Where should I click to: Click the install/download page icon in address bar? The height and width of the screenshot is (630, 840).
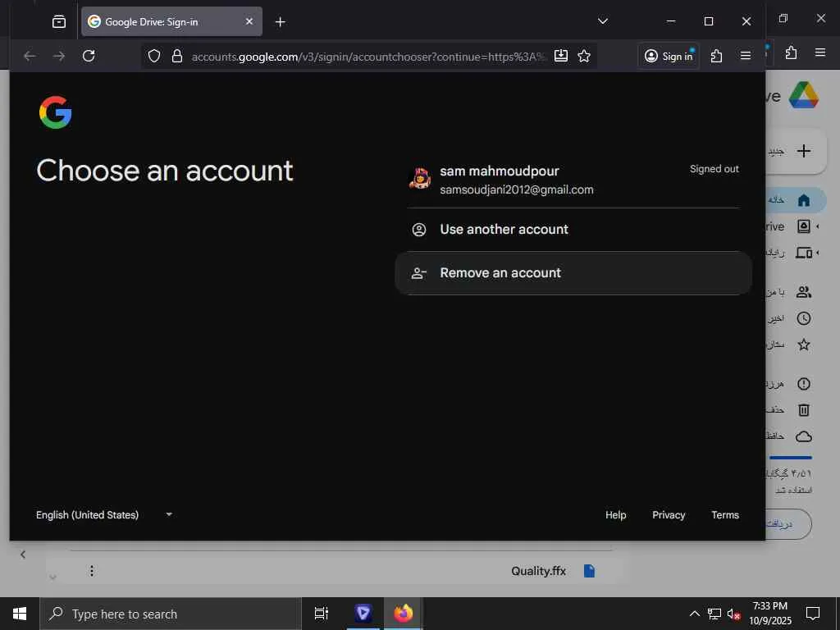click(561, 56)
